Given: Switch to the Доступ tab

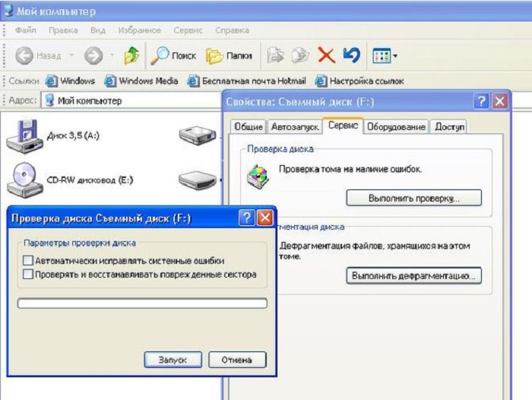Looking at the screenshot, I should [x=449, y=127].
